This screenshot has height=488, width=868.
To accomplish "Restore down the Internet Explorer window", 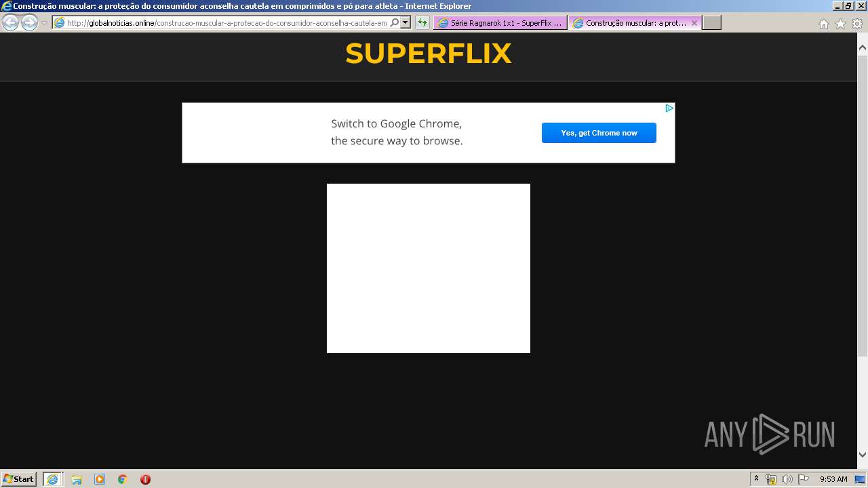I will click(848, 6).
